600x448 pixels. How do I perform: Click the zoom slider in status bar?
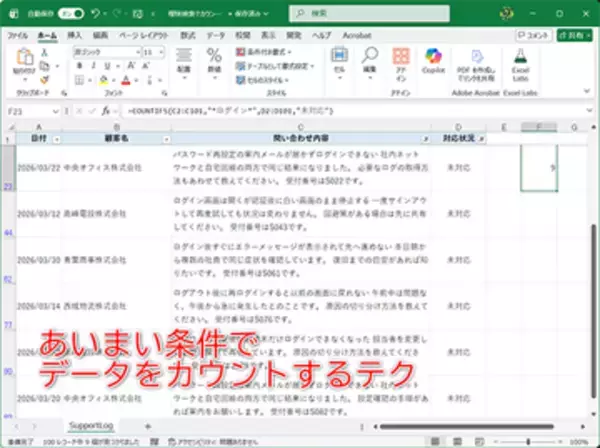528,442
